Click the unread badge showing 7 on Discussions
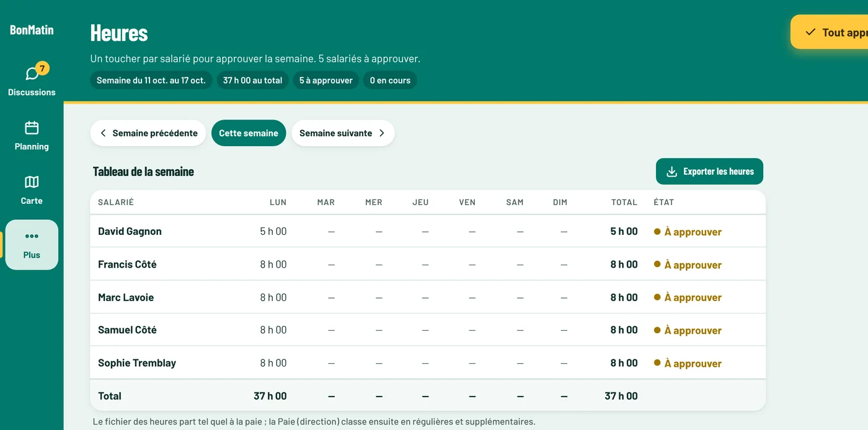Viewport: 868px width, 430px height. click(42, 68)
